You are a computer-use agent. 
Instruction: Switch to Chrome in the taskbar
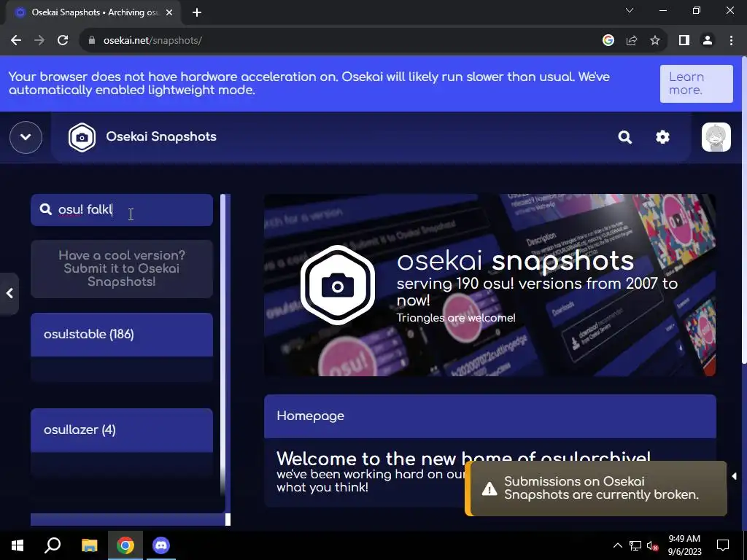125,545
